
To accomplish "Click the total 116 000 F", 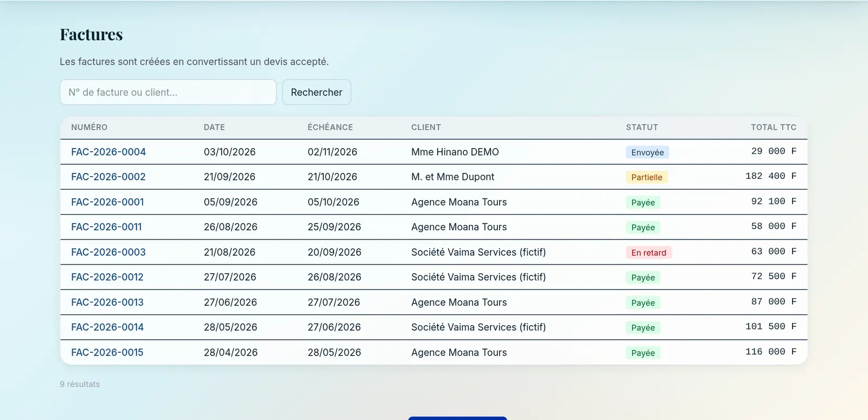I will (x=771, y=352).
